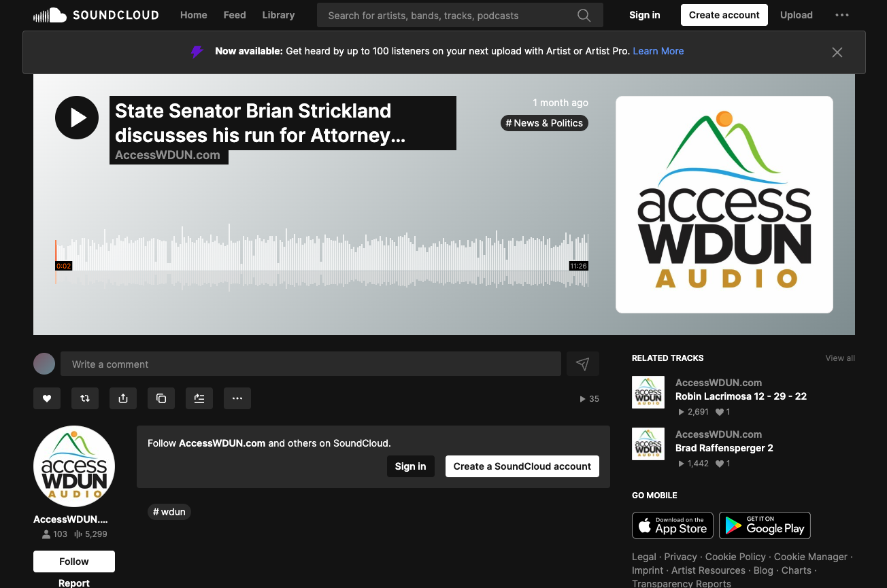
Task: Open the Legal footer link
Action: (644, 557)
